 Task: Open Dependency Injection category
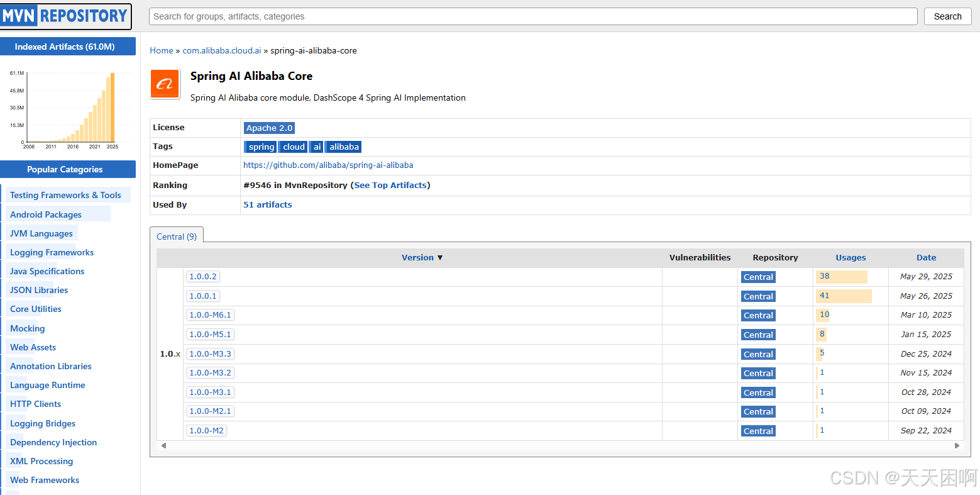pos(53,442)
